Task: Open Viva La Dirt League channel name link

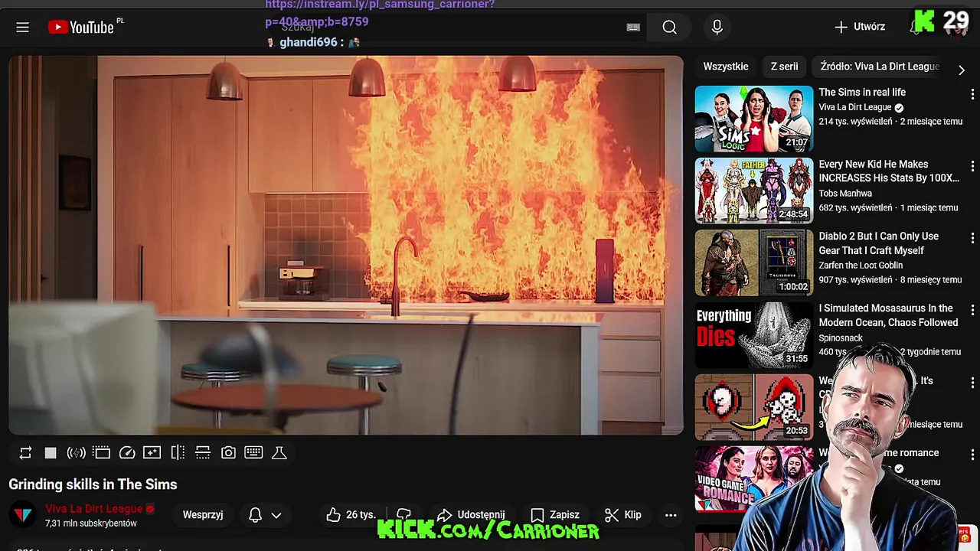Action: 94,509
